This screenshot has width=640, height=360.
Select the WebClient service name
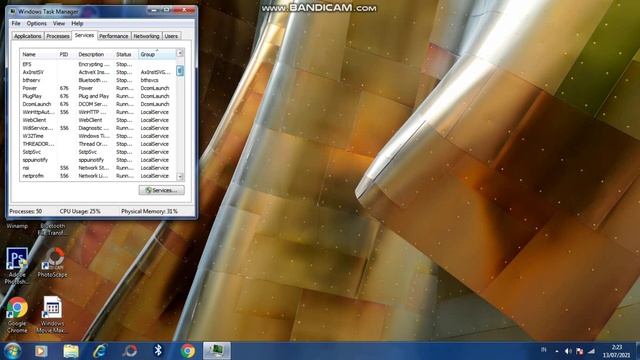tap(34, 120)
